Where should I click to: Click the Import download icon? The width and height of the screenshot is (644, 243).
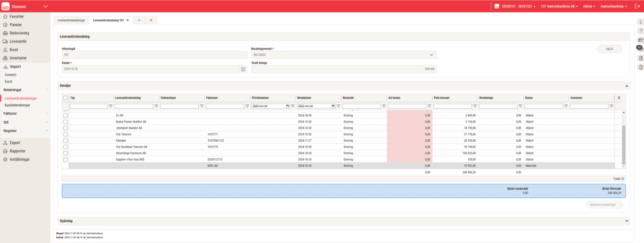[x=6, y=66]
